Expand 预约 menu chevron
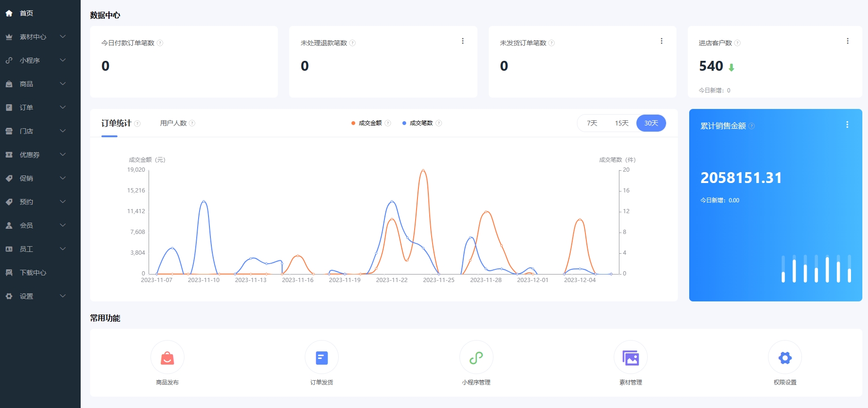 coord(63,202)
